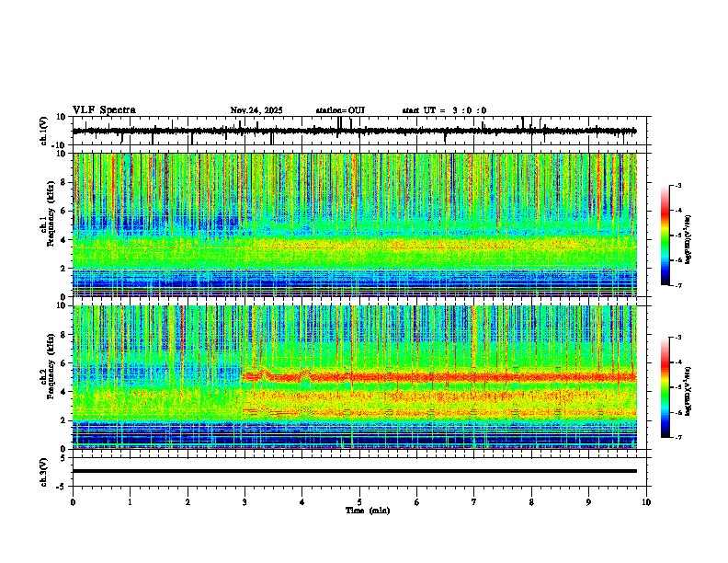The height and width of the screenshot is (563, 728).
Task: Click the "ch.3(V)" axis label
Action: click(x=43, y=473)
